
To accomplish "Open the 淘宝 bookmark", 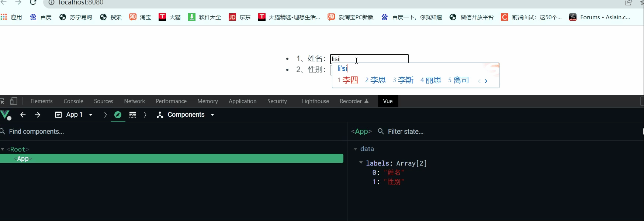I will (140, 17).
